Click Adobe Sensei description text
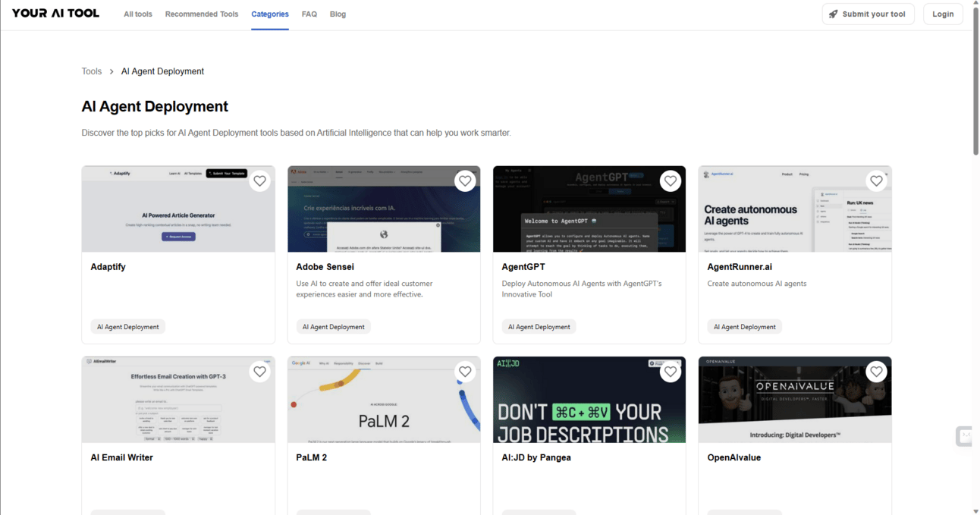The image size is (980, 515). (x=365, y=289)
